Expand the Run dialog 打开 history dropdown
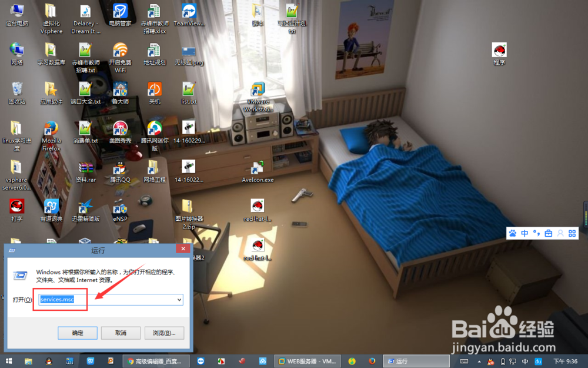The image size is (588, 368). (179, 300)
